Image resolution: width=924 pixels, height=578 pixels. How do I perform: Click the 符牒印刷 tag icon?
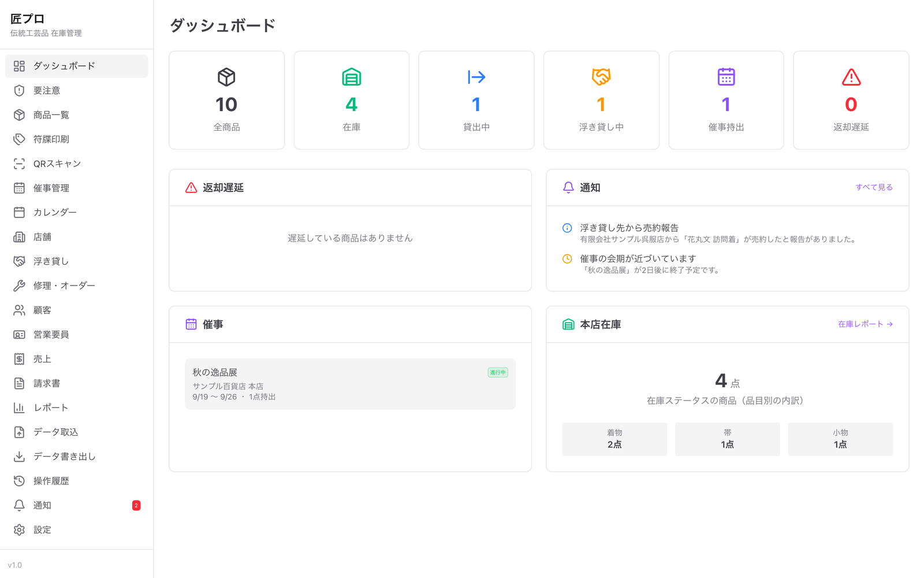(x=19, y=139)
